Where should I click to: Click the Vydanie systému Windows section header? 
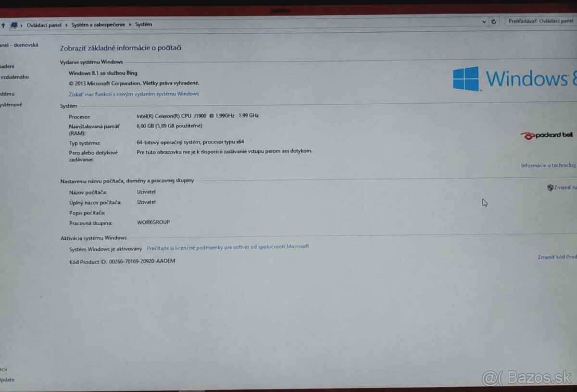click(91, 62)
